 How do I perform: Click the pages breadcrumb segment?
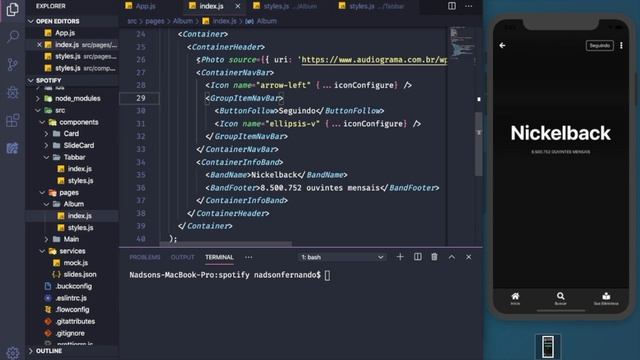pos(155,21)
